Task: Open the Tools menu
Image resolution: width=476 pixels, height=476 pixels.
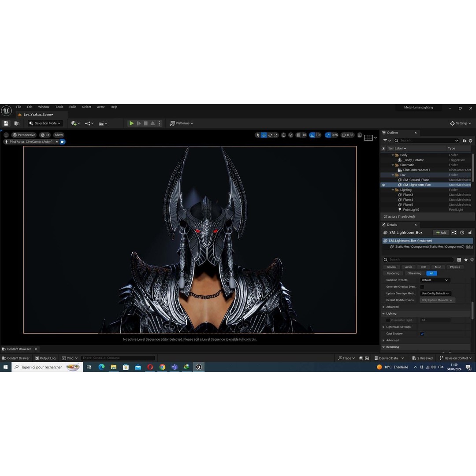Action: click(x=59, y=107)
